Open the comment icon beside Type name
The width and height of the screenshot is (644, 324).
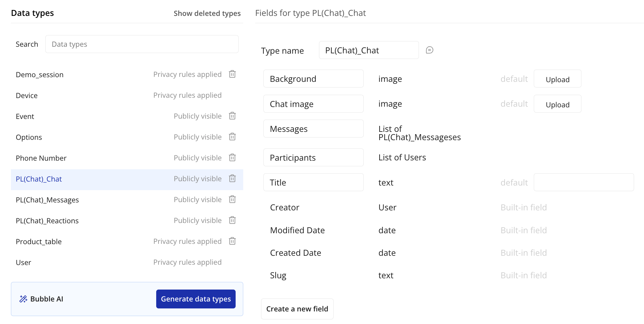tap(429, 50)
